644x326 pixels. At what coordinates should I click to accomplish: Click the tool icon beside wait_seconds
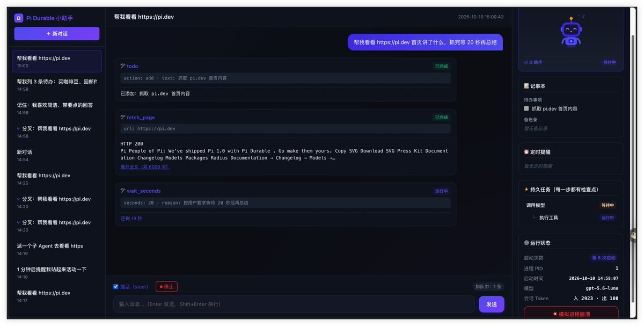(x=123, y=191)
